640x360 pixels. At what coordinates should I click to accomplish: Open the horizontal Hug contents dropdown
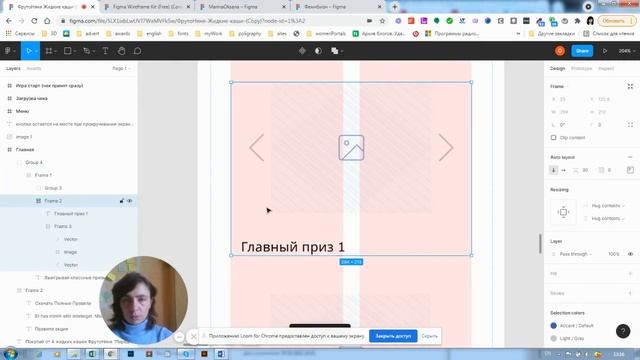pos(608,206)
